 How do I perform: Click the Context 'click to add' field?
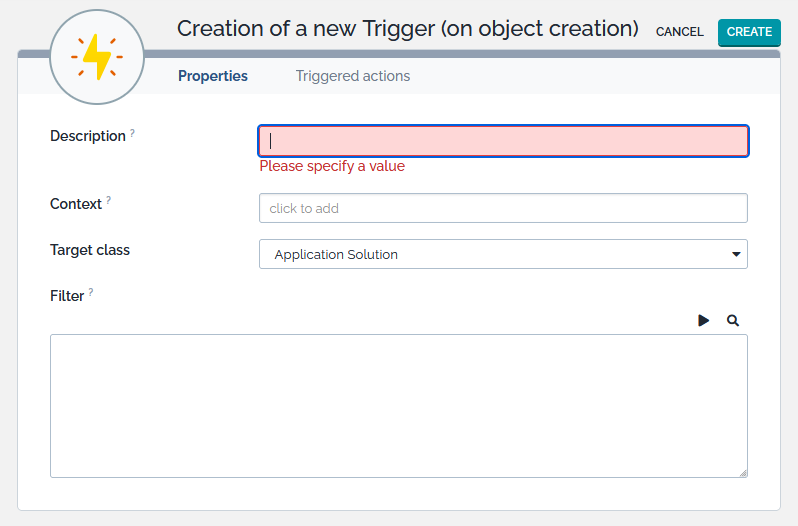click(503, 208)
